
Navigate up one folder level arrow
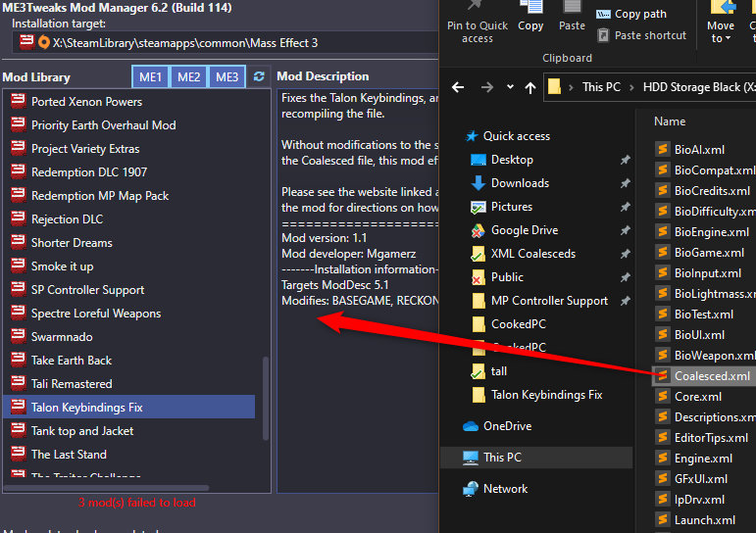530,87
